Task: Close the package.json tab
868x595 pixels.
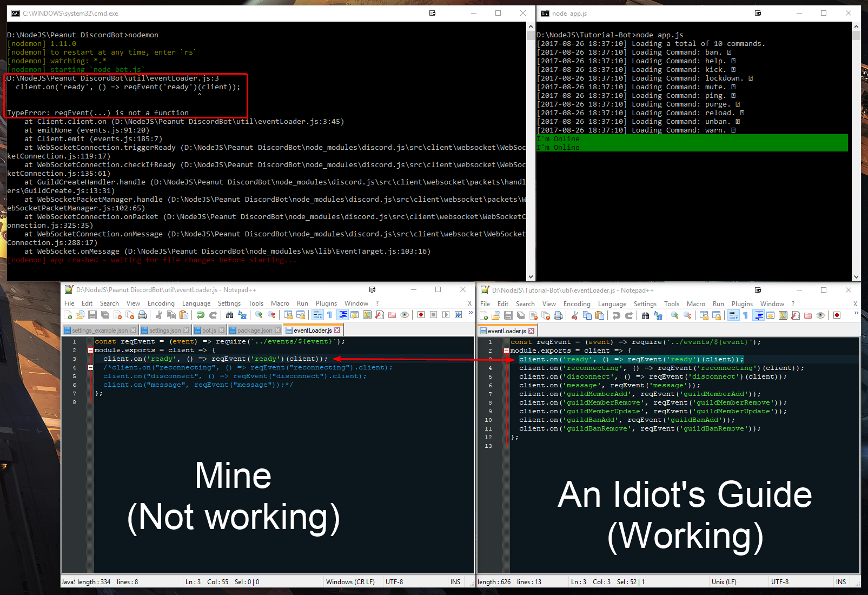Action: click(x=278, y=330)
